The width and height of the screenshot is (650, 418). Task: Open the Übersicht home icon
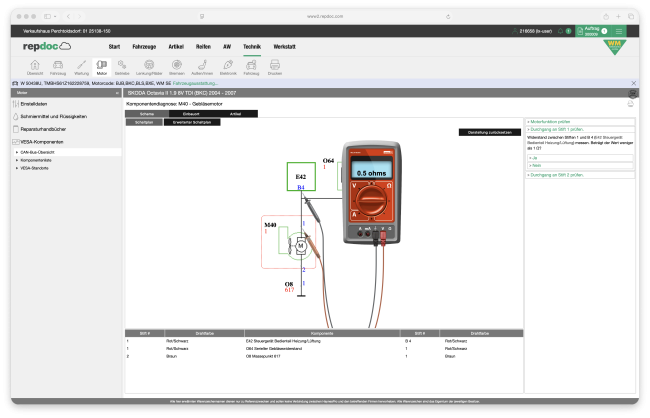click(34, 66)
